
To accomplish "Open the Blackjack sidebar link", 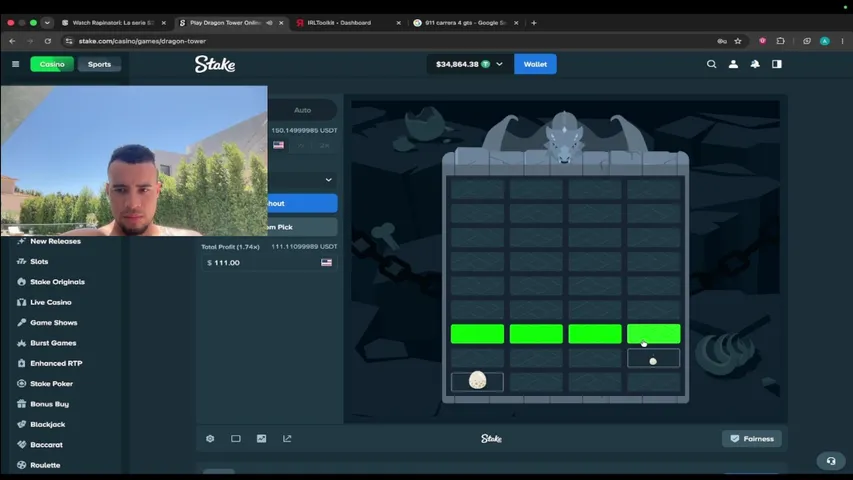I will tap(47, 424).
